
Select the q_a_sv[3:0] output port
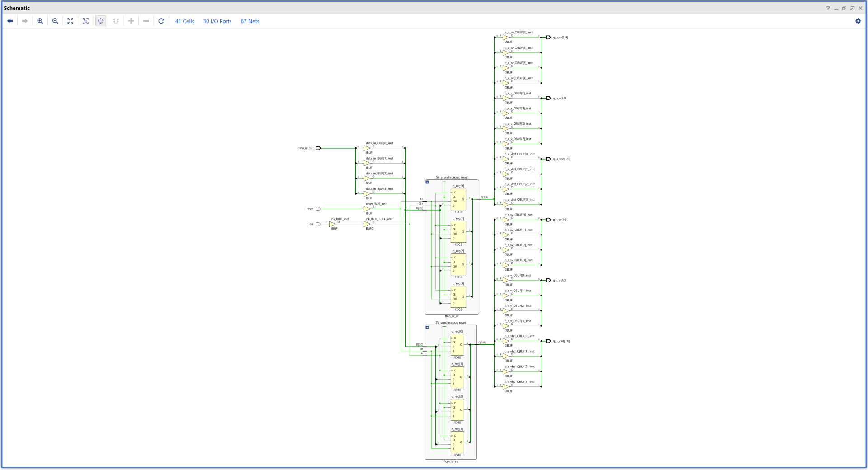(548, 38)
